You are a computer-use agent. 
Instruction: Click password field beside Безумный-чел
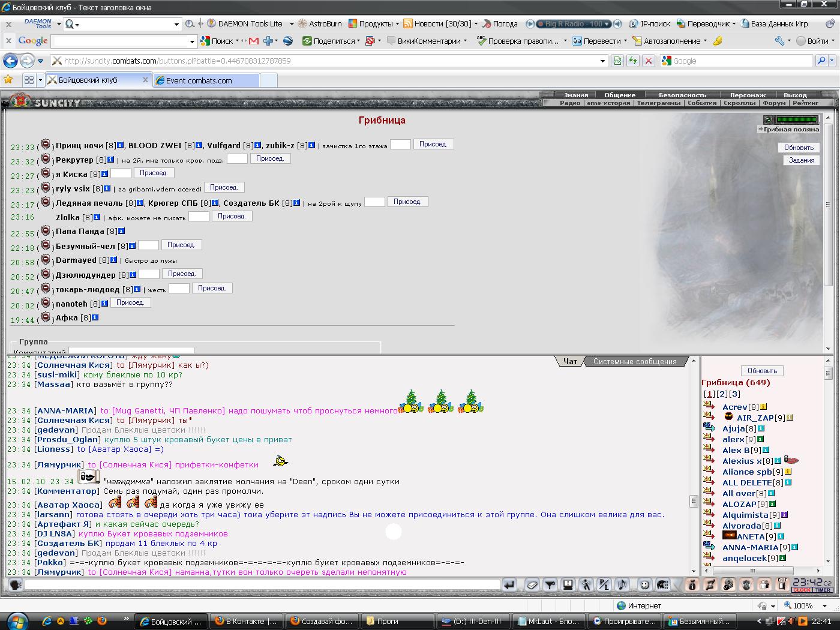pos(148,245)
